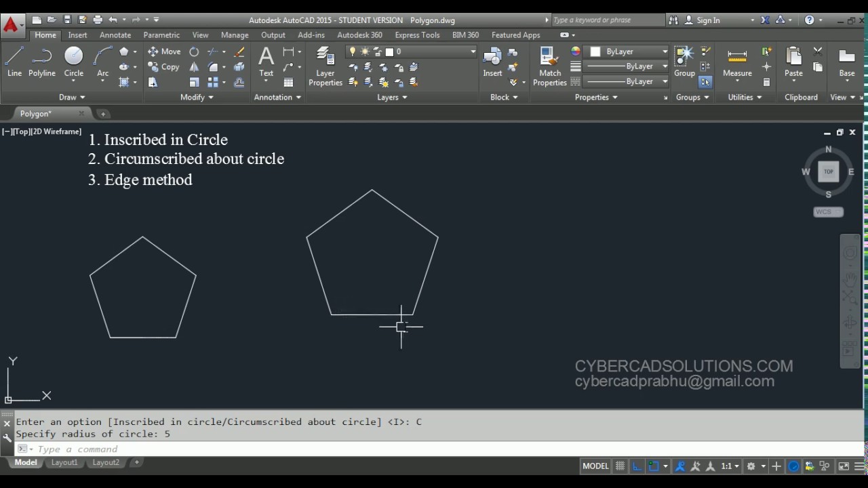
Task: Toggle the drawing grid display
Action: [x=620, y=466]
